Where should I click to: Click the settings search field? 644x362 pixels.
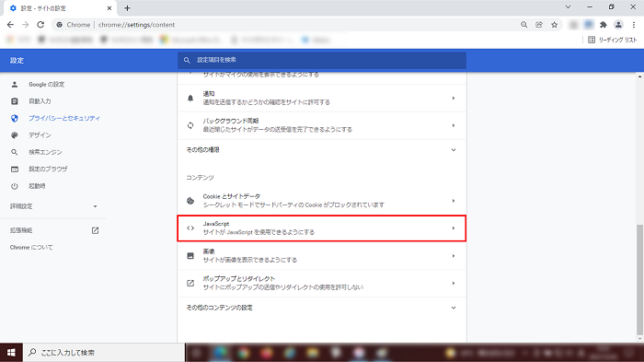click(x=322, y=60)
